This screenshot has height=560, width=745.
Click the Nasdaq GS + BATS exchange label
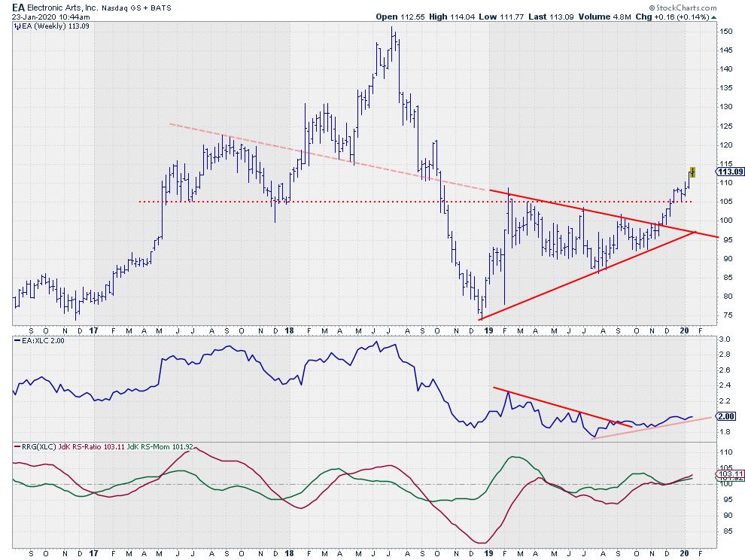click(x=136, y=8)
